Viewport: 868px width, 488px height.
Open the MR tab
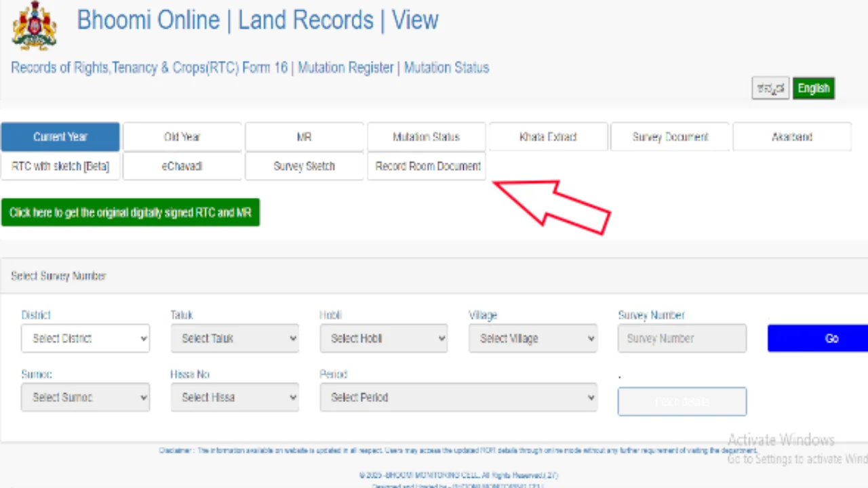(304, 137)
